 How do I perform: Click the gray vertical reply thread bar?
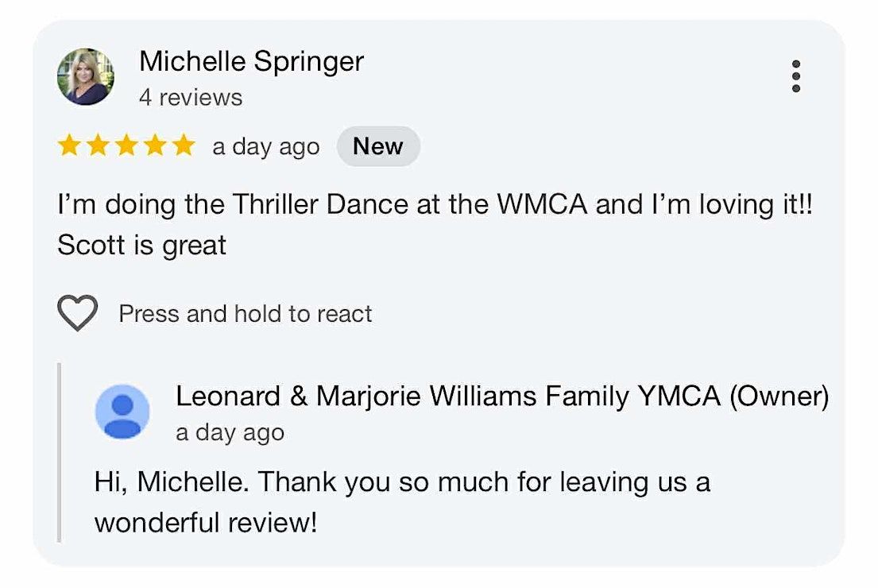click(x=60, y=452)
